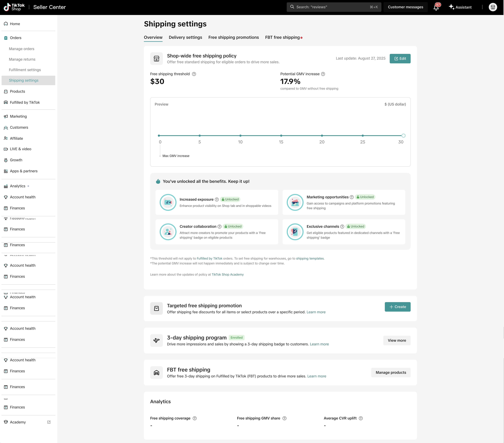The height and width of the screenshot is (443, 504).
Task: Collapse the Orders sidebar section
Action: 16,38
